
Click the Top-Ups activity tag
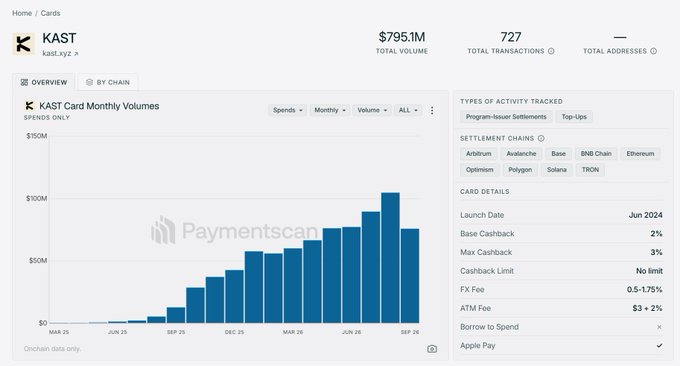coord(574,117)
